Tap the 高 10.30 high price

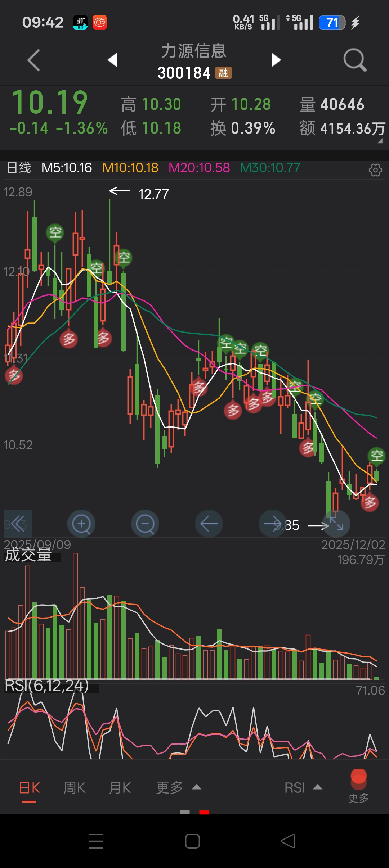(x=151, y=104)
